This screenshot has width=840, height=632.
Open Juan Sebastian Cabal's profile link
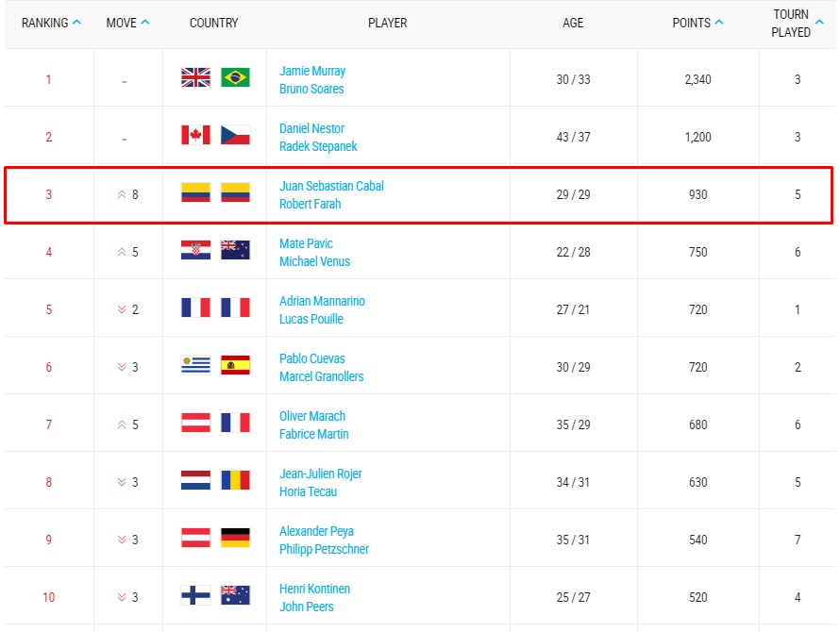pos(331,186)
